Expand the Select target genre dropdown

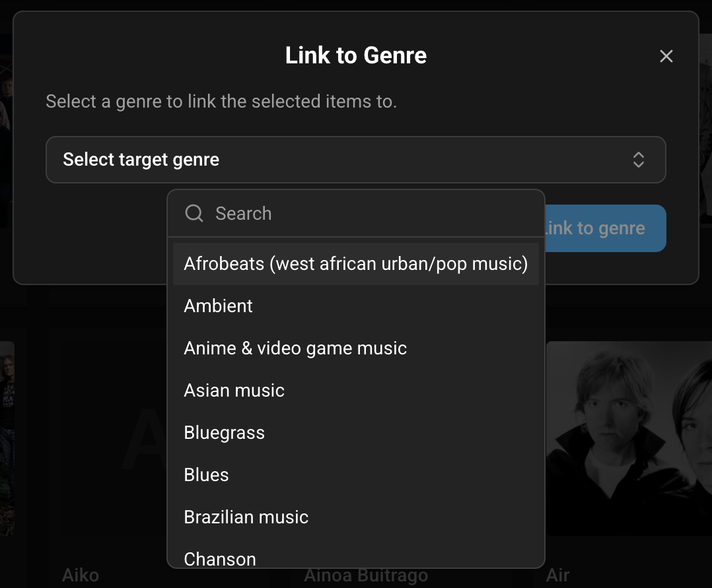coord(355,160)
